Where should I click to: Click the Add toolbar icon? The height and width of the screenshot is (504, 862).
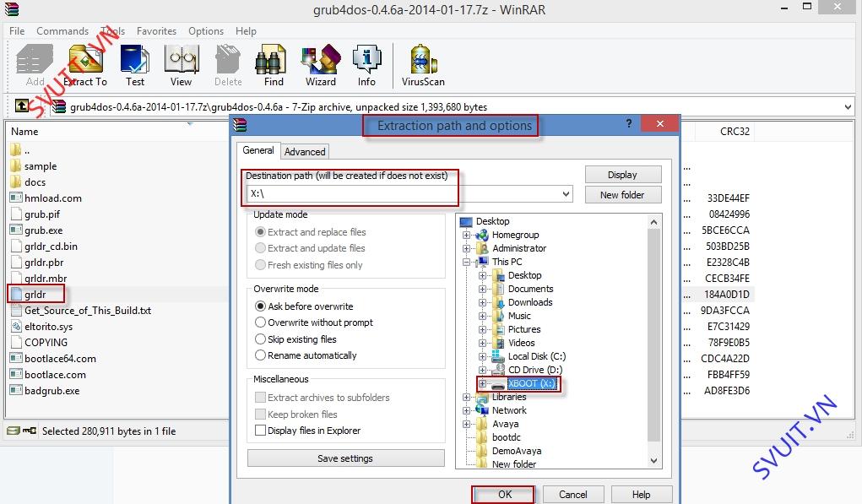tap(35, 59)
